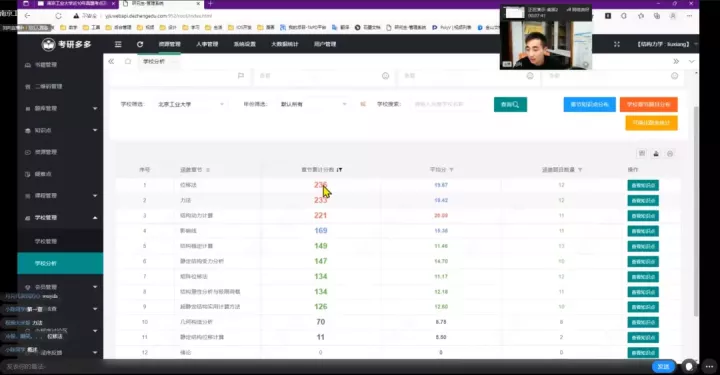Click the view button in row 10

coord(643,322)
